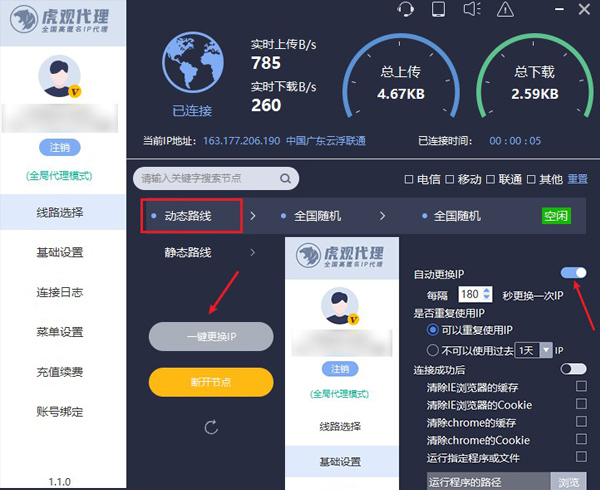Click the user avatar in left sidebar
Viewport: 600px width, 490px height.
[x=60, y=78]
